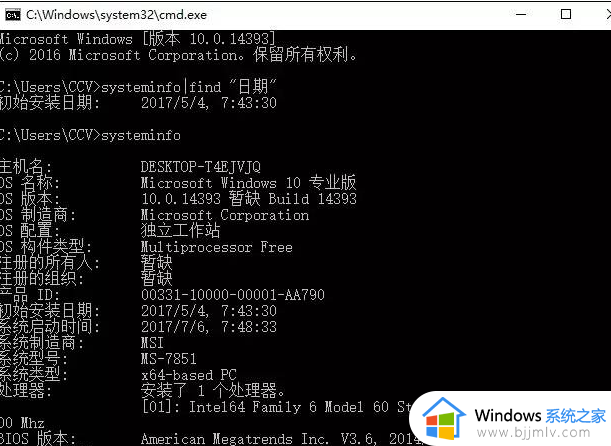The height and width of the screenshot is (446, 611).
Task: Maximize the cmd.exe window
Action: point(566,14)
